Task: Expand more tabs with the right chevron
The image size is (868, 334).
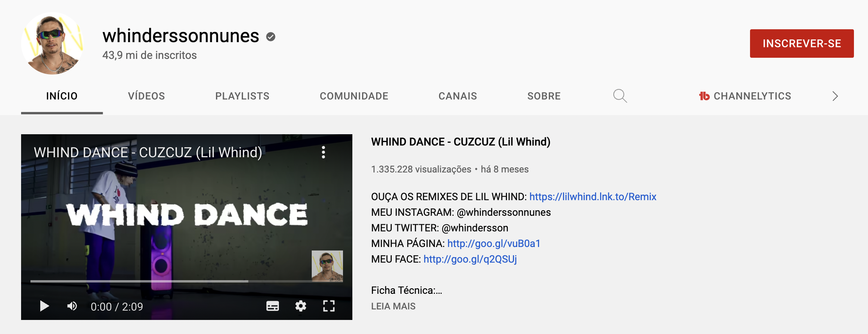Action: coord(835,96)
